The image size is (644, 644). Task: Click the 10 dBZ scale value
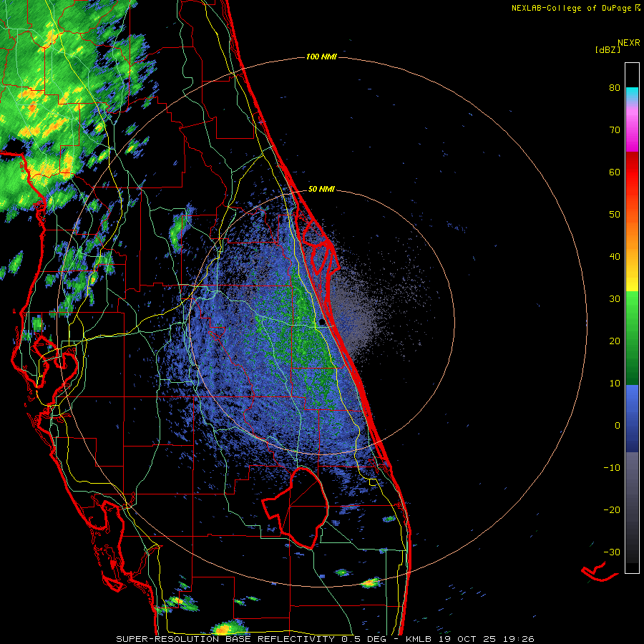coord(615,384)
